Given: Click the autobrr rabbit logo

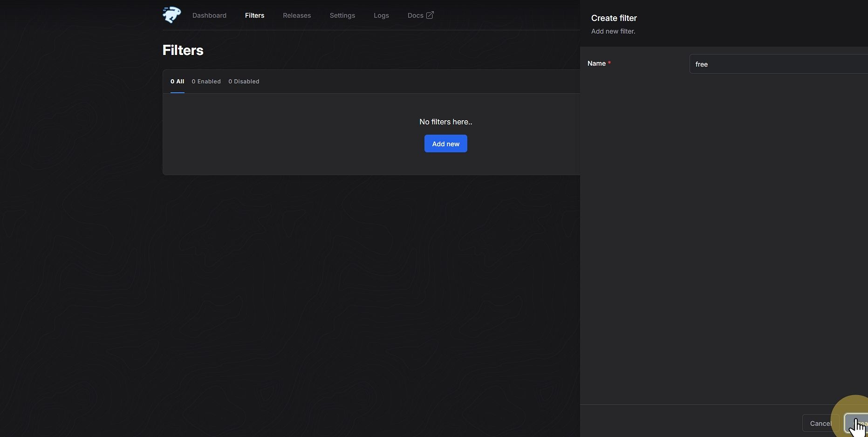Looking at the screenshot, I should tap(172, 15).
